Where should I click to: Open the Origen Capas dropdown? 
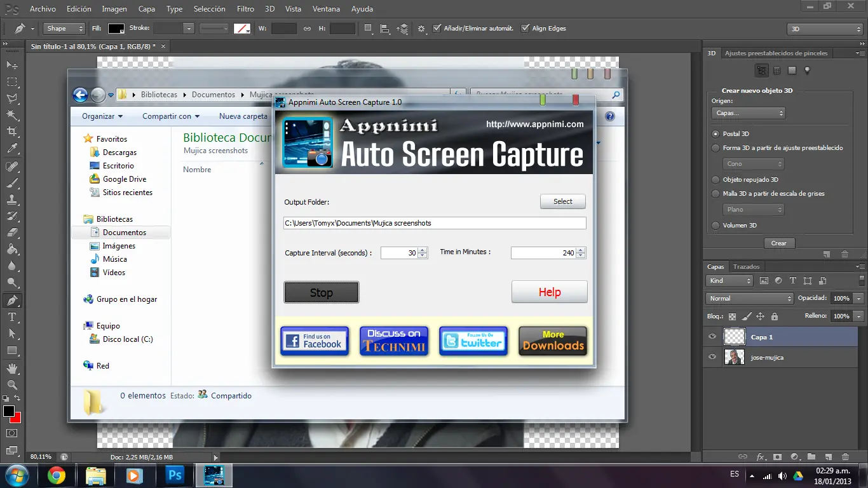[x=749, y=113]
